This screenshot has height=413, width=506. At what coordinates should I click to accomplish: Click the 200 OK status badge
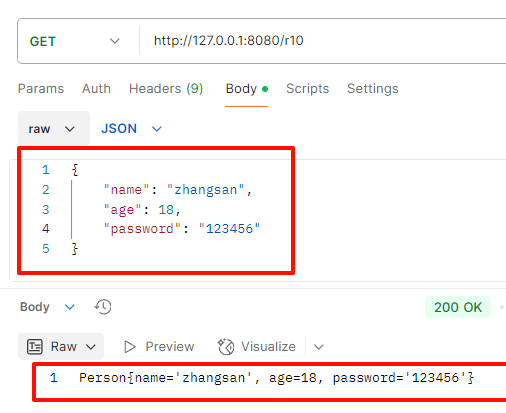tap(458, 307)
